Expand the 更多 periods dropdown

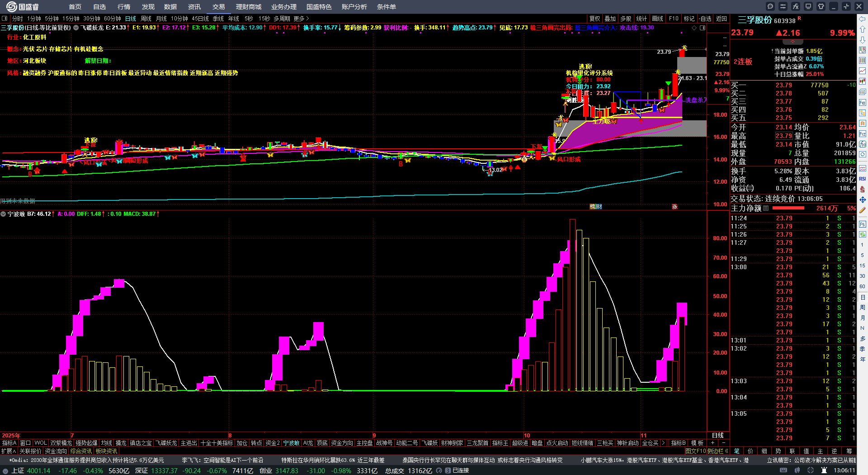[x=302, y=19]
